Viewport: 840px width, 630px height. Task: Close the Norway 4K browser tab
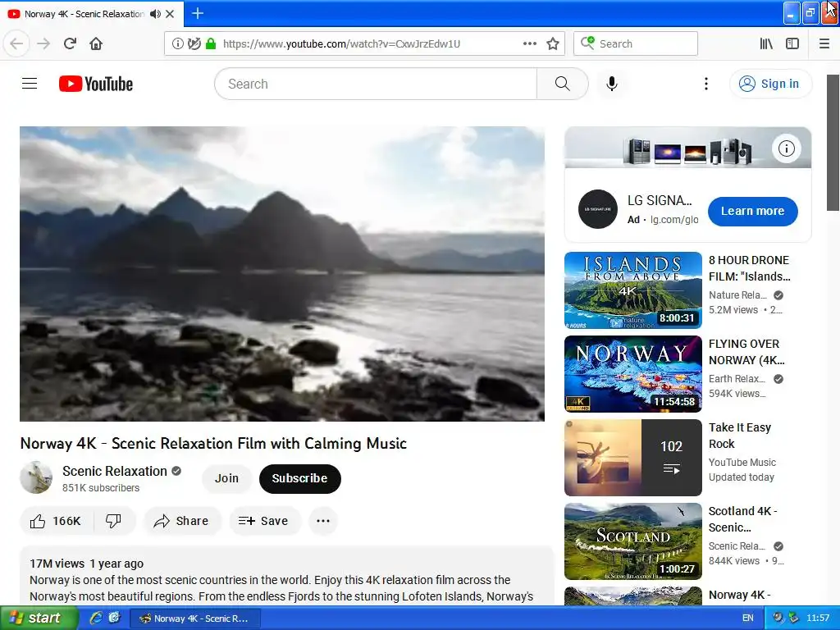click(170, 14)
